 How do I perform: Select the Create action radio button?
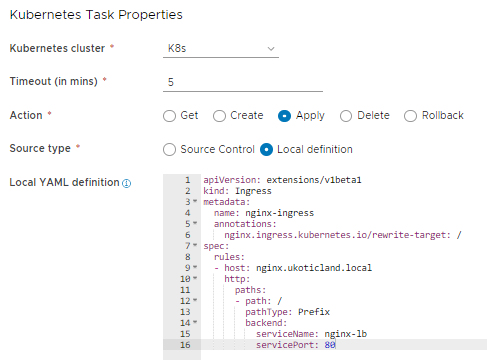coord(219,116)
